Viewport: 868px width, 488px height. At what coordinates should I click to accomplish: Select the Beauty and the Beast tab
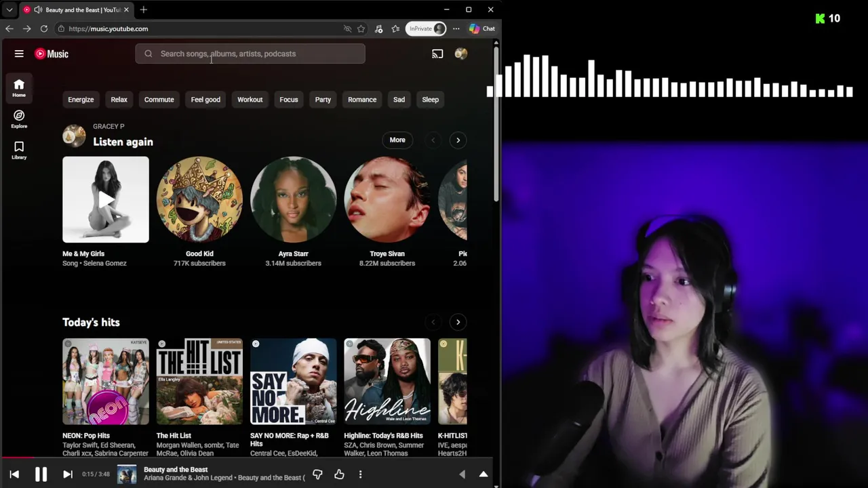click(75, 9)
